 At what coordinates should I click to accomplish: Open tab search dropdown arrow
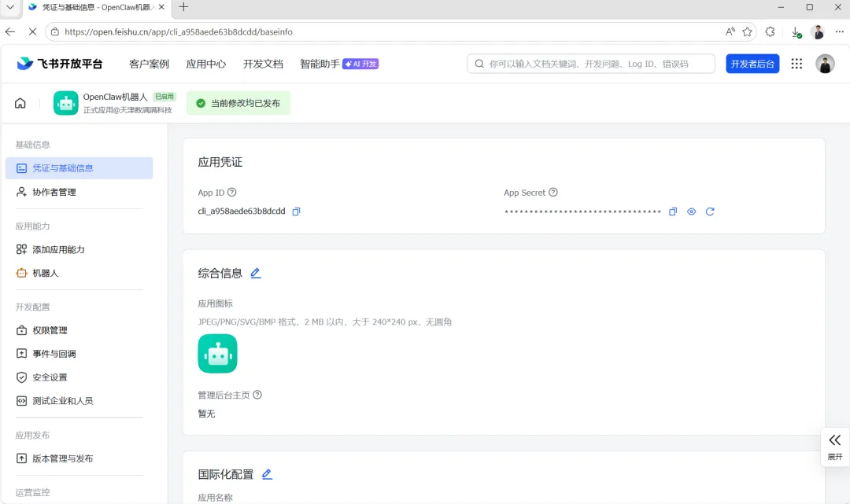[x=9, y=7]
